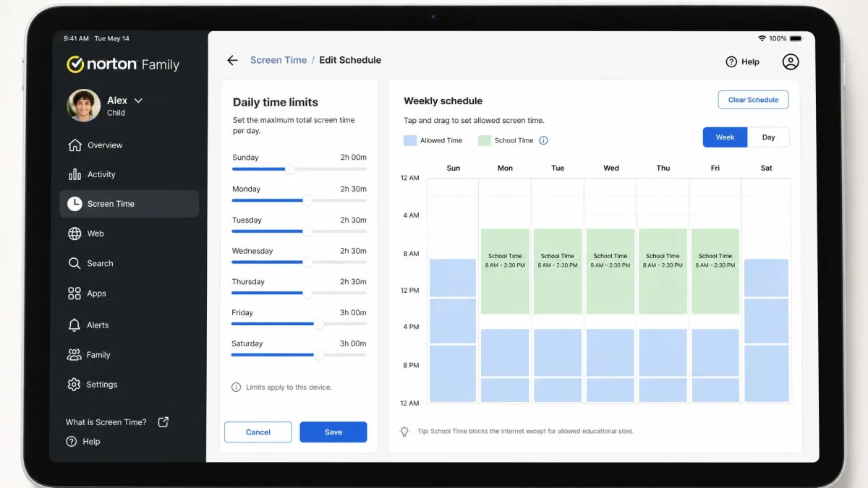Open the user account profile icon
Screen dimensions: 868x488
point(791,62)
